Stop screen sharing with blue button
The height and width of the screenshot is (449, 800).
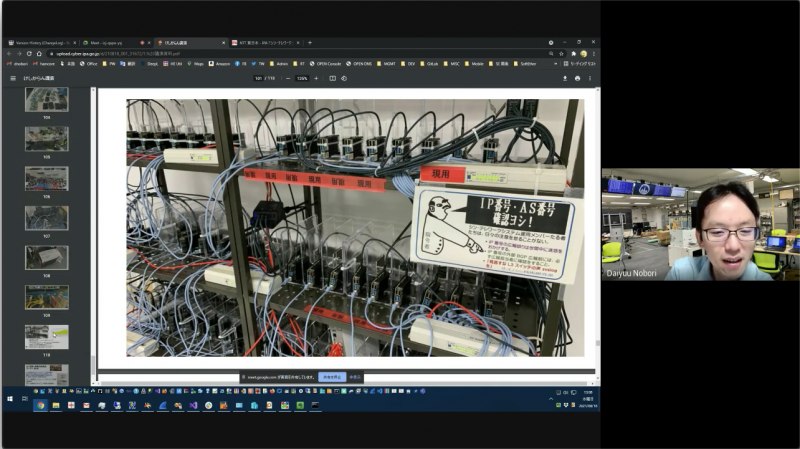click(x=332, y=377)
